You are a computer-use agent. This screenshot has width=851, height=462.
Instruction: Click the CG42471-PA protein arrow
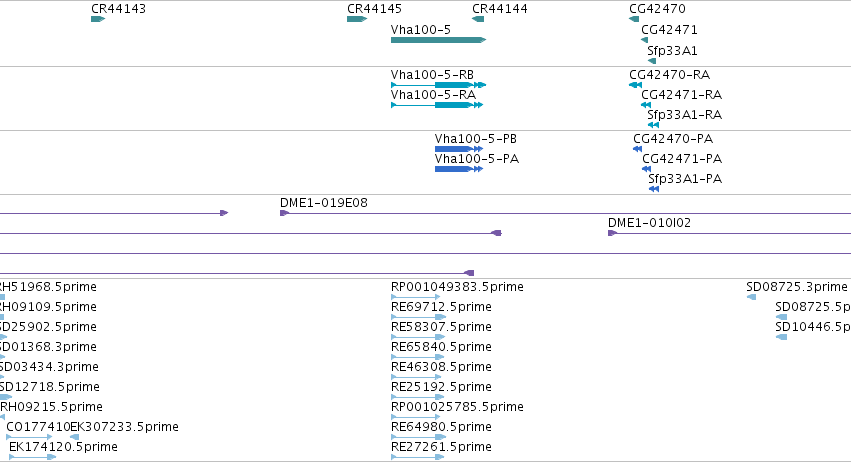point(646,169)
